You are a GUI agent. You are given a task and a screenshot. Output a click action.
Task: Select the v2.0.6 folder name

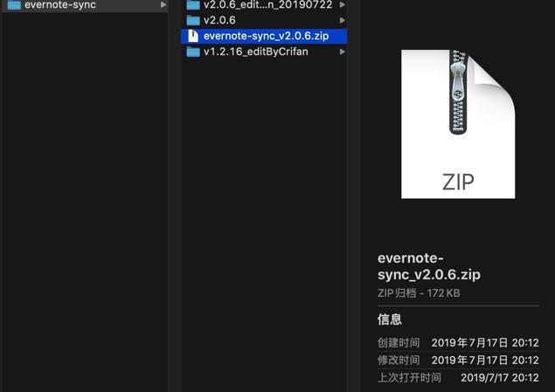pos(219,20)
